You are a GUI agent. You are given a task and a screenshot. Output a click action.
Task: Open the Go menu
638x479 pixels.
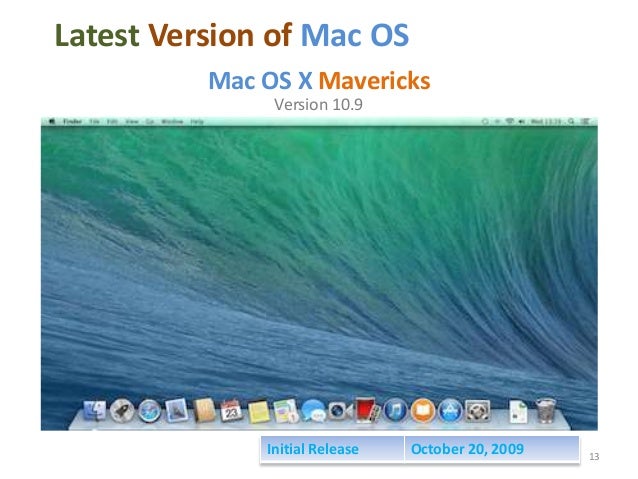click(x=150, y=121)
